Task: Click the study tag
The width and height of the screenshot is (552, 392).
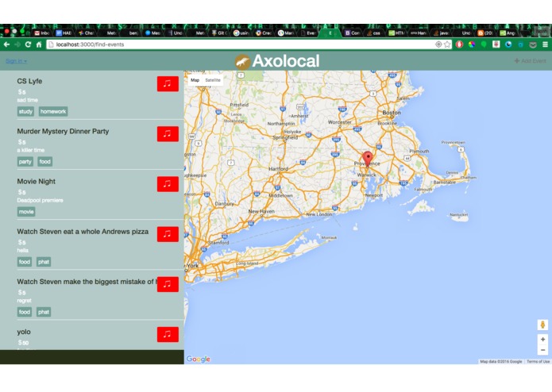Action: pos(25,111)
